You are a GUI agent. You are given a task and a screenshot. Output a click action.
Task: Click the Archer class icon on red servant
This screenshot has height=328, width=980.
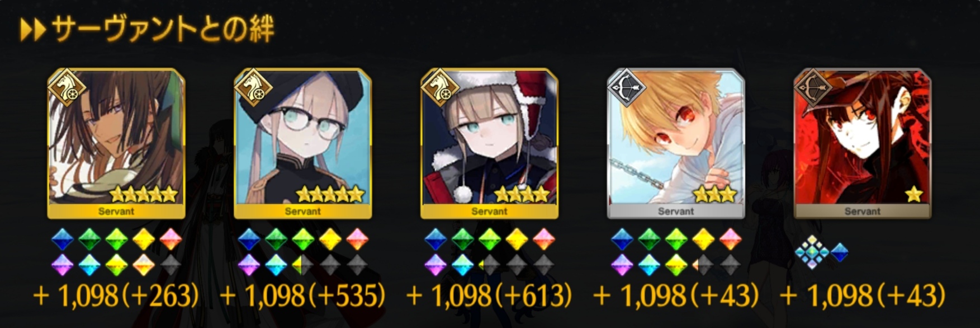(814, 87)
